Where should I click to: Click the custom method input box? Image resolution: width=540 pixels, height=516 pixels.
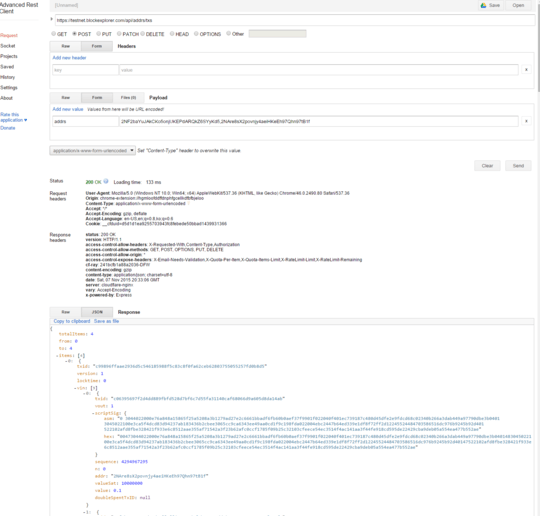277,34
